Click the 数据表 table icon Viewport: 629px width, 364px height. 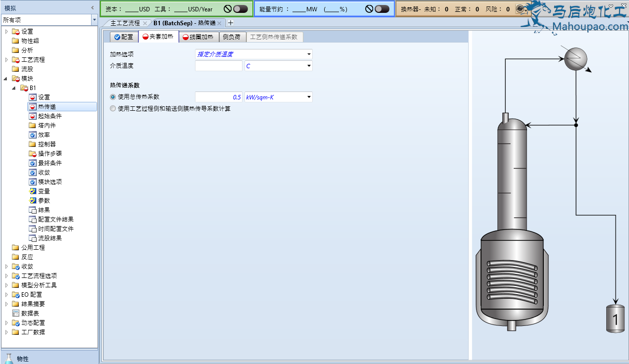click(x=16, y=314)
